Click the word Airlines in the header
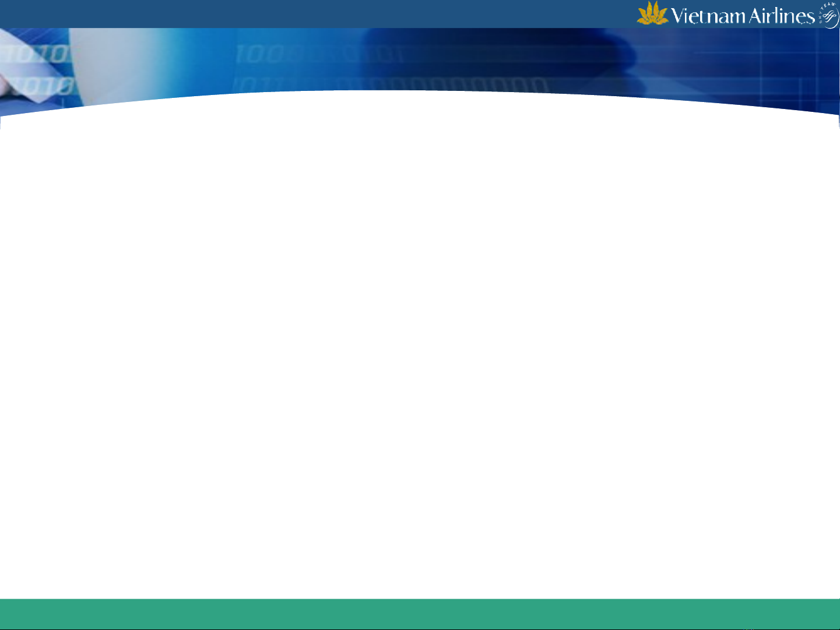The width and height of the screenshot is (840, 630). (x=781, y=16)
